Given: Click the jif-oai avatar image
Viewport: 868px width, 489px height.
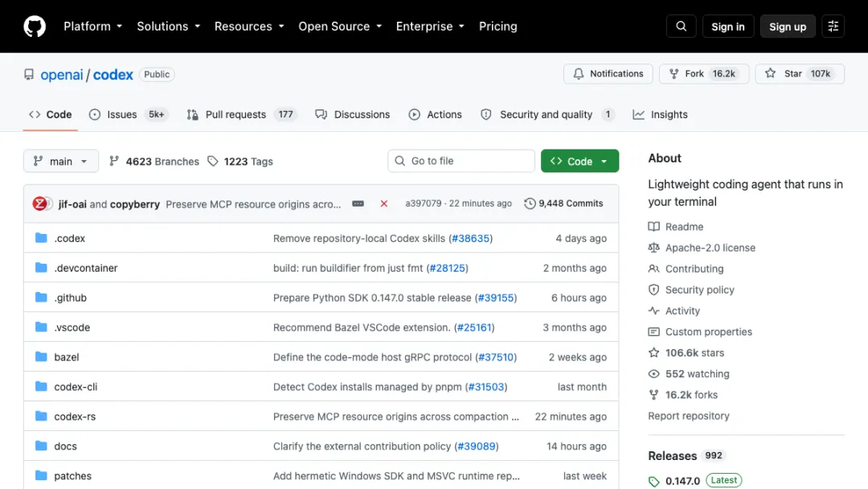Looking at the screenshot, I should (x=40, y=203).
